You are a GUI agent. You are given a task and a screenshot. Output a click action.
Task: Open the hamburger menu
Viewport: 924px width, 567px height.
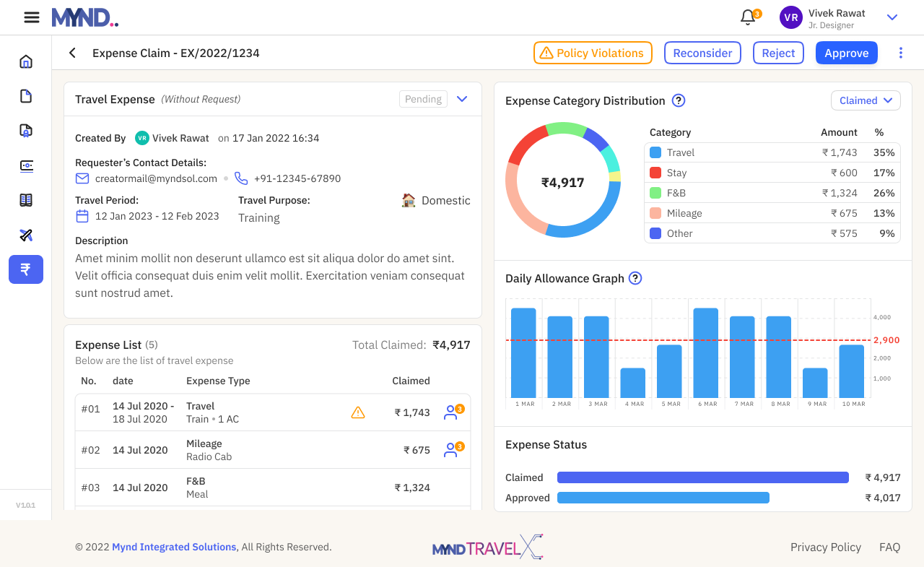pos(32,17)
